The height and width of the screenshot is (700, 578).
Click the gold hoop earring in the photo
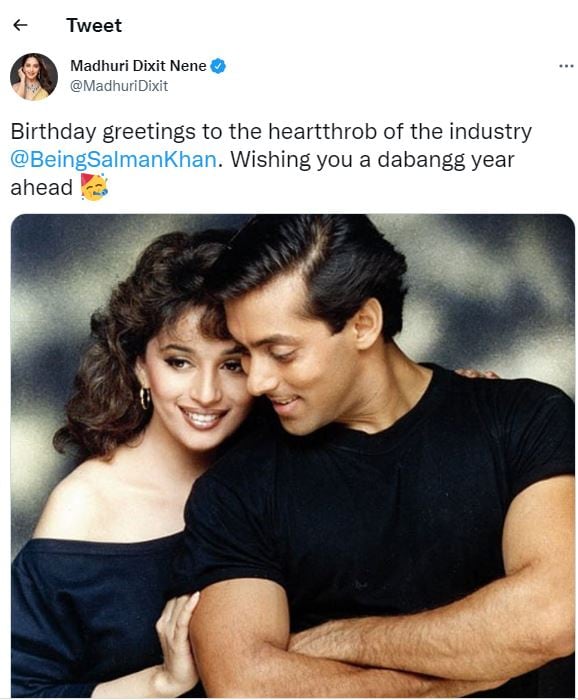point(145,397)
